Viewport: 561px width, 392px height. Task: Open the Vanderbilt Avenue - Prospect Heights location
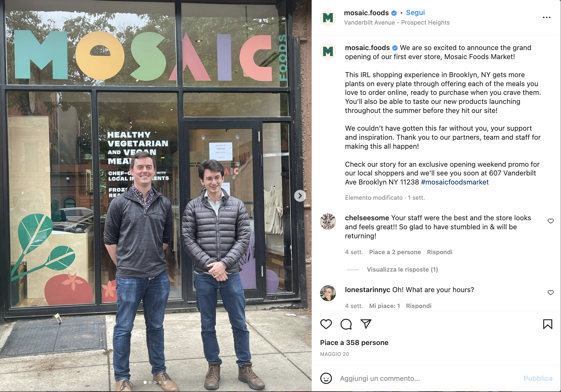397,22
